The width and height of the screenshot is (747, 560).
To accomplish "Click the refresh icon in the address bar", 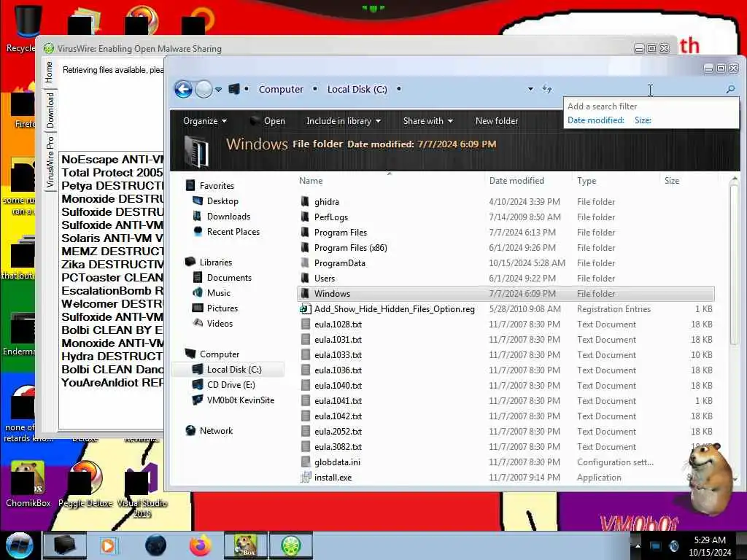I will (x=547, y=89).
